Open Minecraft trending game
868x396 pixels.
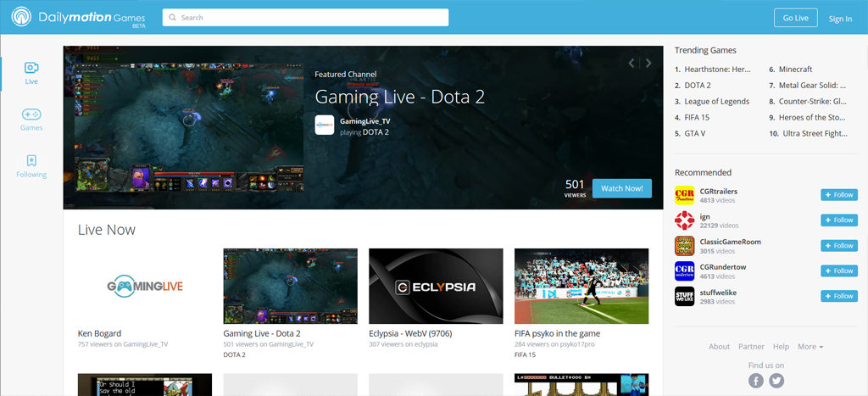pyautogui.click(x=795, y=70)
